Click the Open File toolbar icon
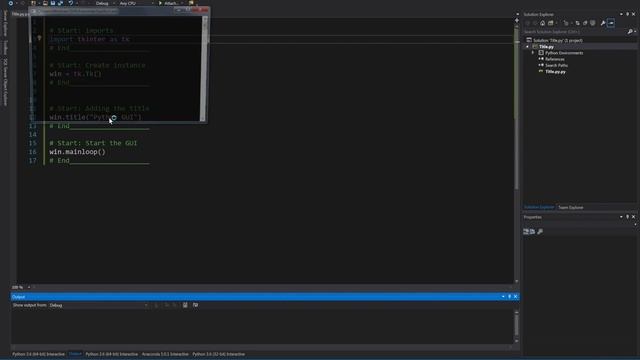The width and height of the screenshot is (640, 360). pos(45,3)
